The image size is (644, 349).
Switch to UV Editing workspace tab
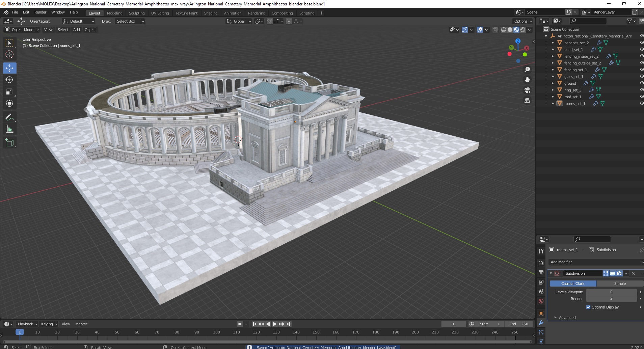(160, 13)
